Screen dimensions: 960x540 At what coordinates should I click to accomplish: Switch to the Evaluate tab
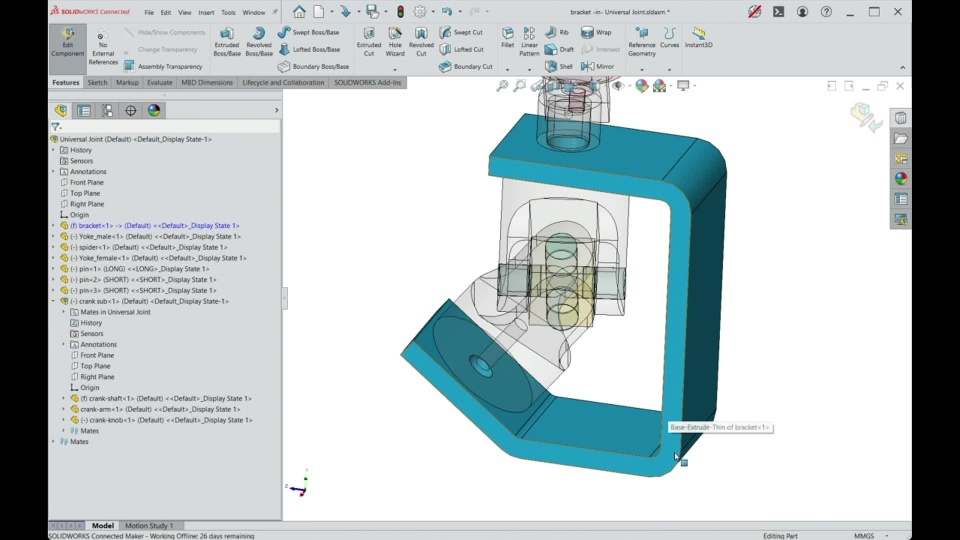[x=159, y=83]
